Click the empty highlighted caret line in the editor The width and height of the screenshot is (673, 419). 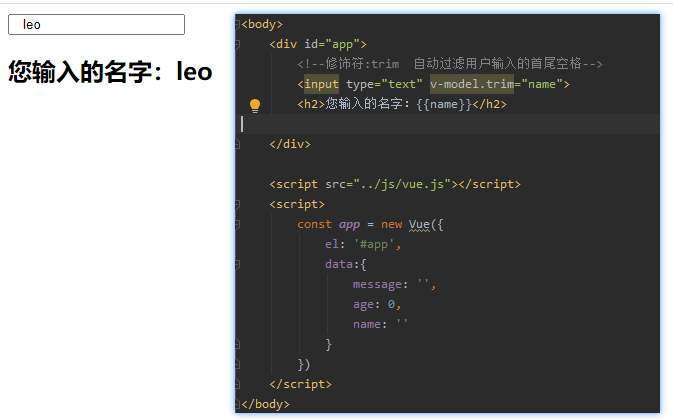tap(447, 124)
